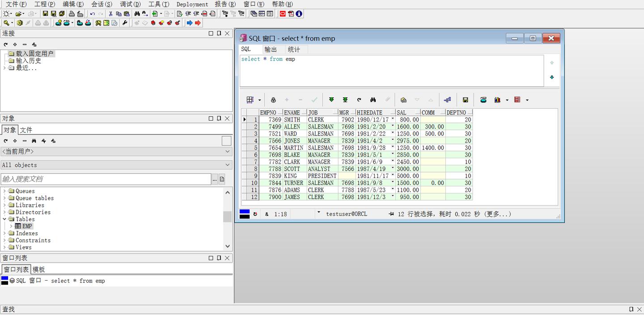Click the object tree vertical scrollbar down arrow

pos(228,246)
